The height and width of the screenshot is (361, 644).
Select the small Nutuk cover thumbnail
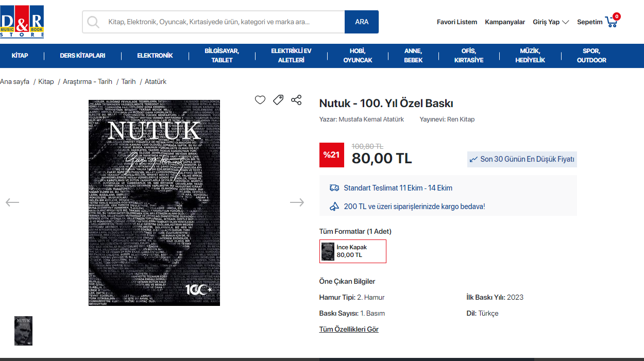[23, 331]
